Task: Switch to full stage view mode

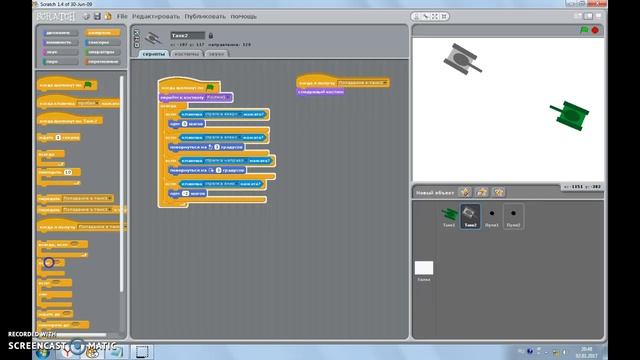Action: 588,16
